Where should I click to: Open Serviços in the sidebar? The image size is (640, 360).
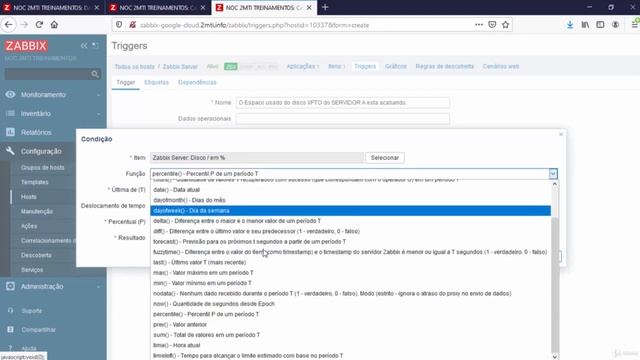click(x=32, y=270)
